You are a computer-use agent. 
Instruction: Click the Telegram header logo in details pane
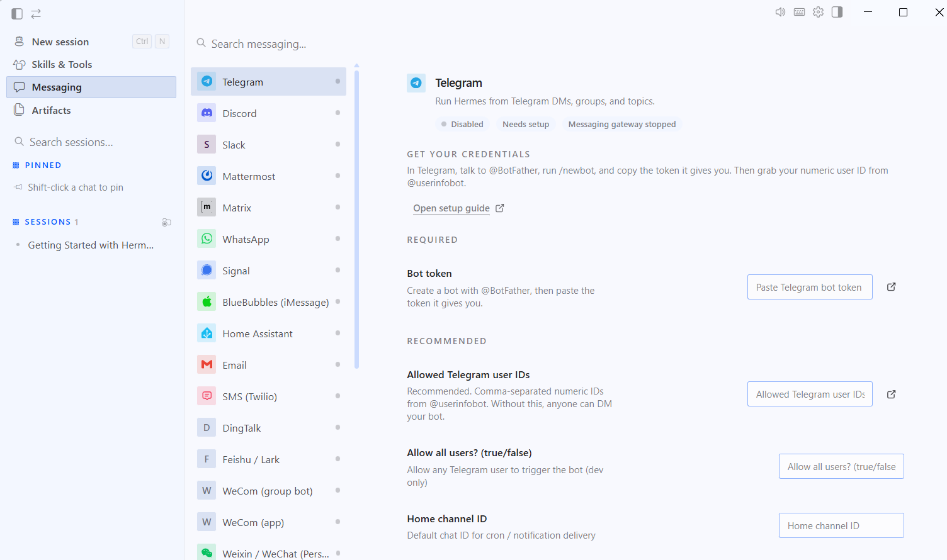click(416, 82)
